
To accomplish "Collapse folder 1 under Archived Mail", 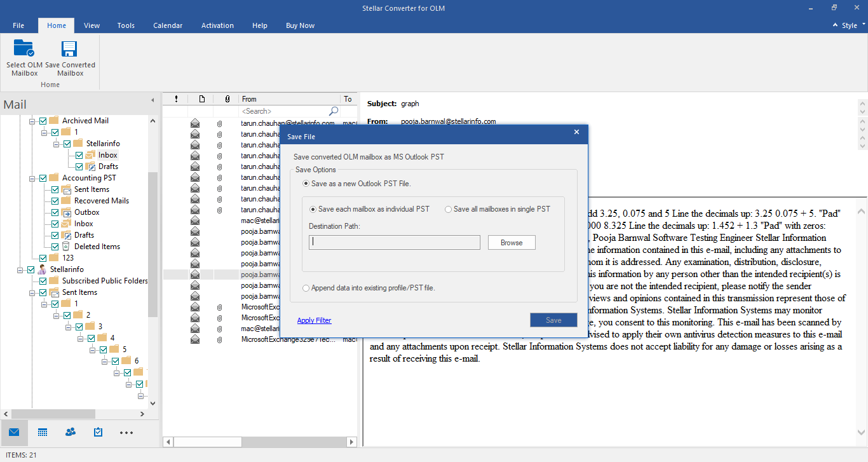I will (x=44, y=132).
